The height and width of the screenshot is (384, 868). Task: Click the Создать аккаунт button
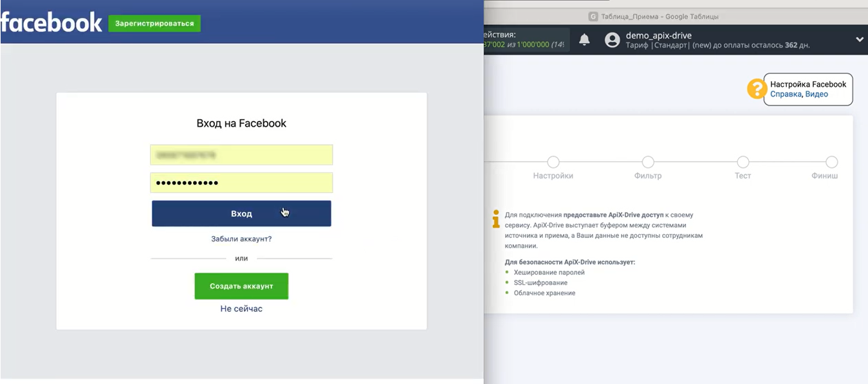tap(241, 286)
